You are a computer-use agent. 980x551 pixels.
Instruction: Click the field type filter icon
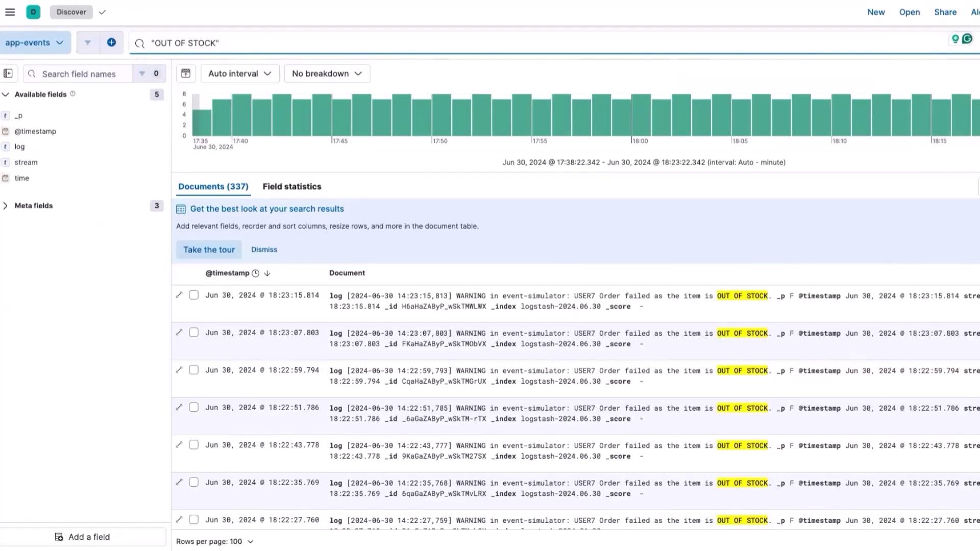pos(142,73)
